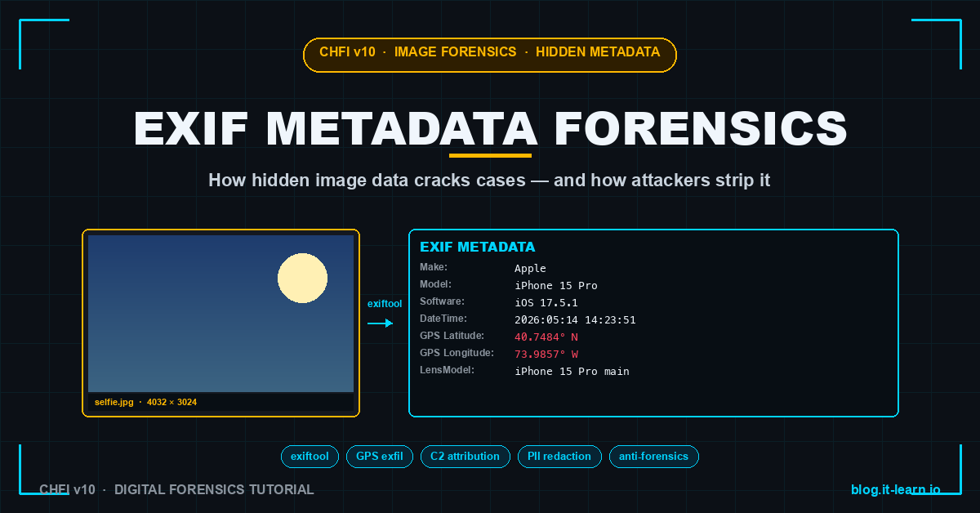The height and width of the screenshot is (513, 980).
Task: Click the DateTime: field label
Action: pos(443,319)
